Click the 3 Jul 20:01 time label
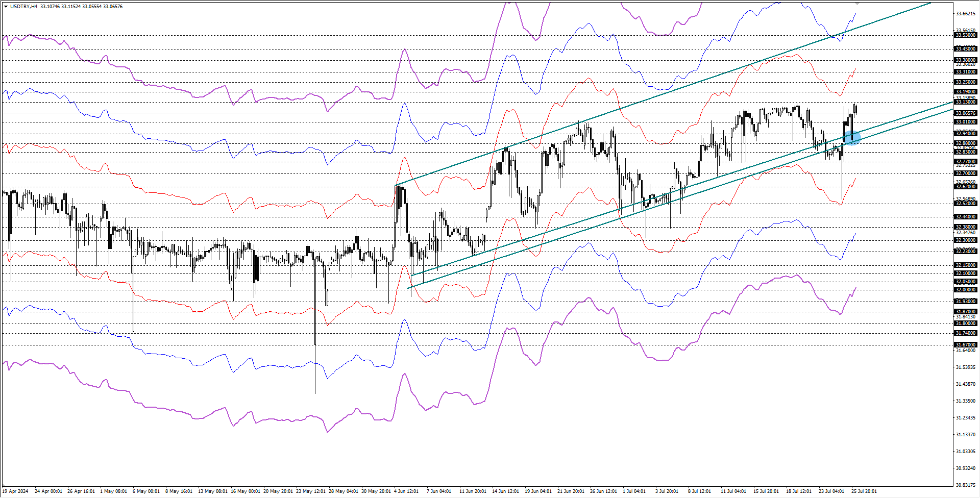The width and height of the screenshot is (980, 498). coord(667,491)
